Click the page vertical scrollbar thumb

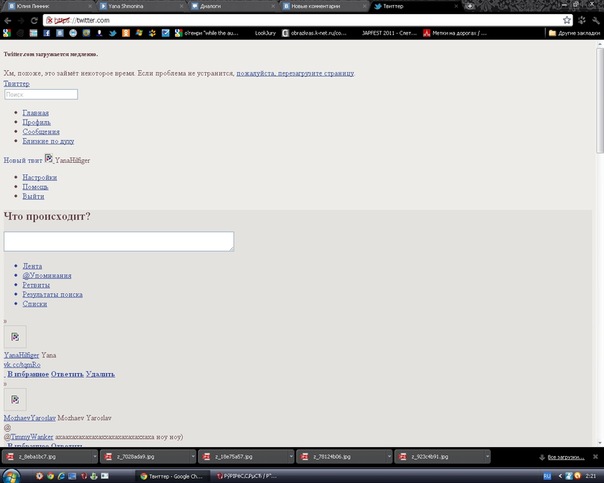tap(599, 101)
